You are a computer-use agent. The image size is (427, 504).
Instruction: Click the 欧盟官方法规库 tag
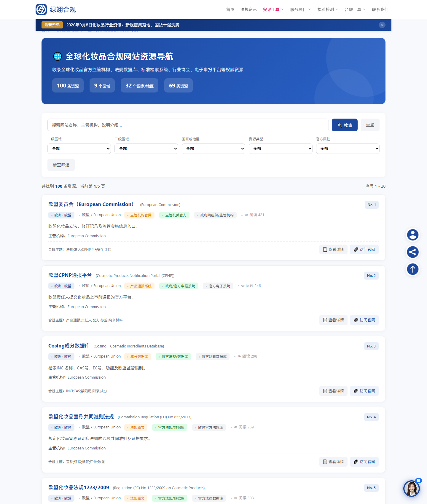click(209, 428)
